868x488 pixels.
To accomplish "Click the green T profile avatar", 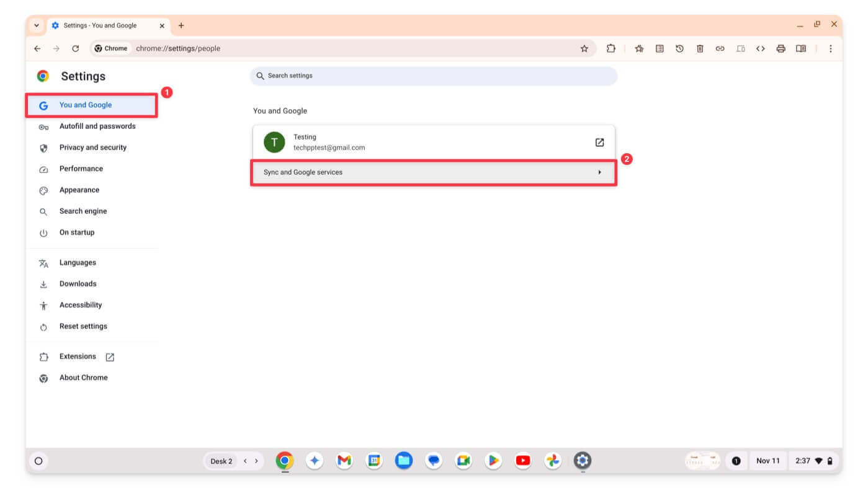I will [274, 142].
